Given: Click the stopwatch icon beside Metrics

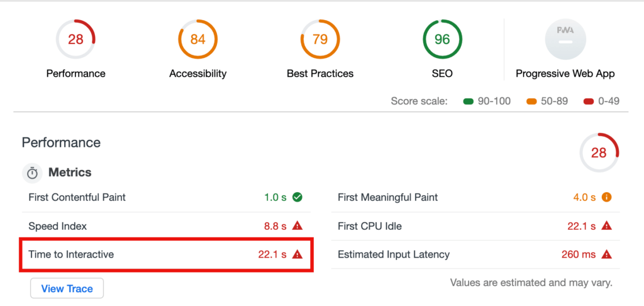Looking at the screenshot, I should [33, 173].
